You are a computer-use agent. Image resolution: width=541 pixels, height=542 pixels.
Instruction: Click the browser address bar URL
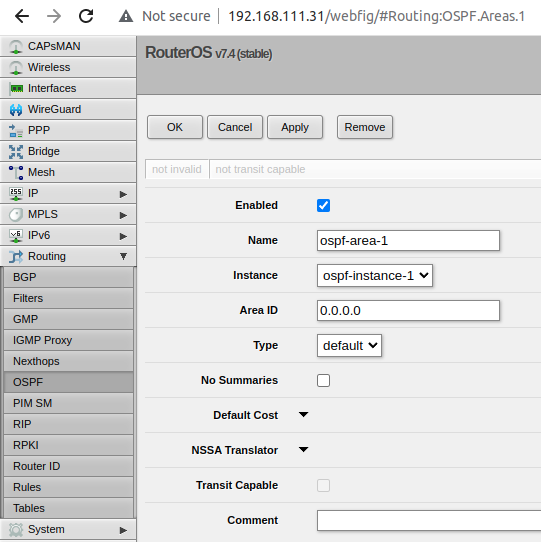pyautogui.click(x=376, y=16)
